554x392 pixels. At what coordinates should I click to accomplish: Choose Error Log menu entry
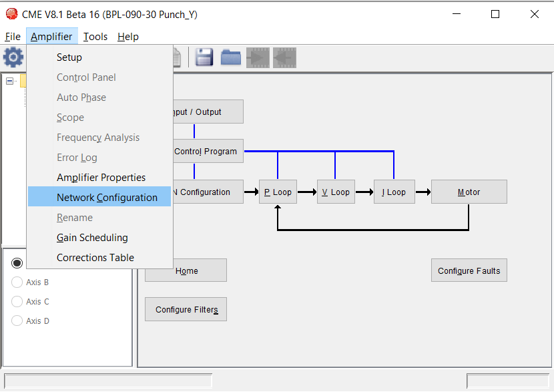click(x=99, y=158)
